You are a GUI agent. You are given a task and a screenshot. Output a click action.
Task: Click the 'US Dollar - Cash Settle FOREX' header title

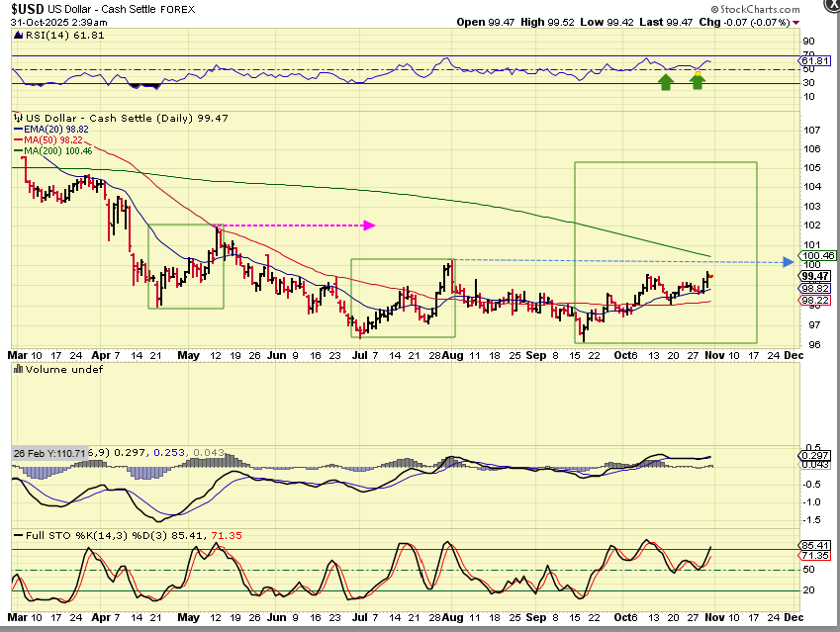click(x=121, y=9)
